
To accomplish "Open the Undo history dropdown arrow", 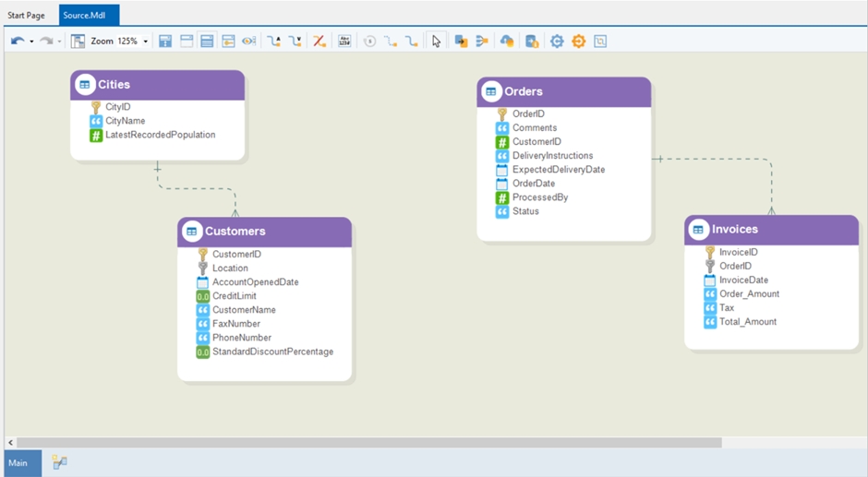I will (x=31, y=42).
